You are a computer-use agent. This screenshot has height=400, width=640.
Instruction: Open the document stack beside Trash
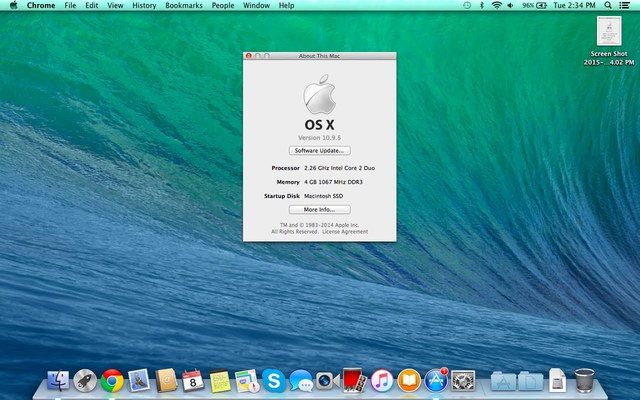(x=557, y=380)
